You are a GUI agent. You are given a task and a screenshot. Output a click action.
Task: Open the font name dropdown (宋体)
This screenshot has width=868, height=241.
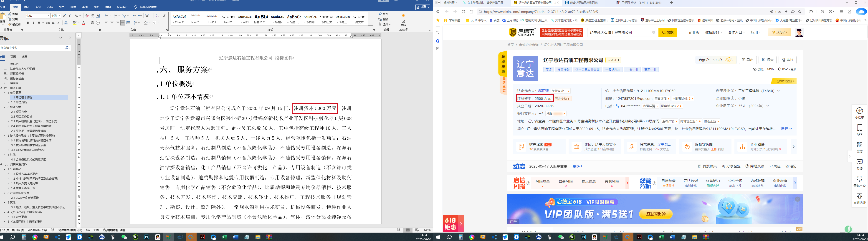tap(48, 16)
